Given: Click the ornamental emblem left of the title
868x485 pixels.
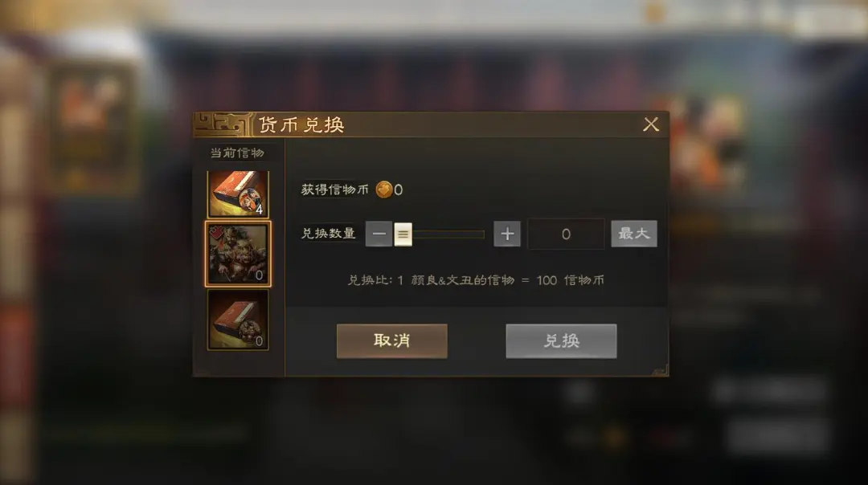Looking at the screenshot, I should tap(223, 125).
